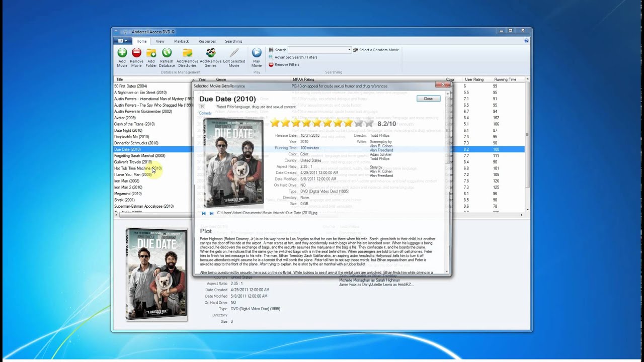The image size is (644, 362).
Task: Click the Add Movie icon
Action: (x=122, y=52)
